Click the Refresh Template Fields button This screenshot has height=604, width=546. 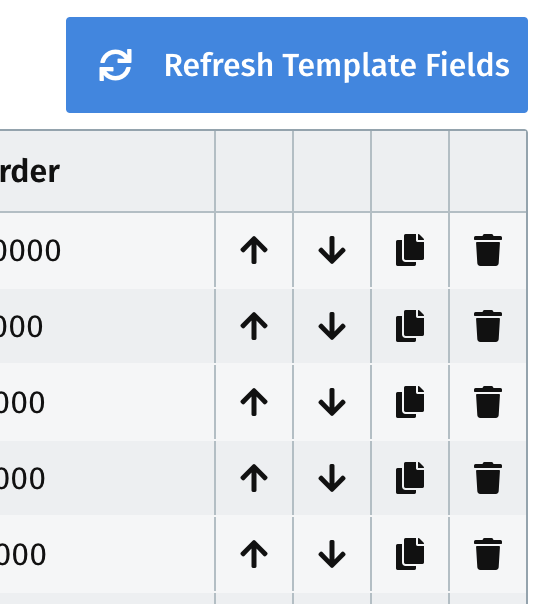pyautogui.click(x=297, y=65)
